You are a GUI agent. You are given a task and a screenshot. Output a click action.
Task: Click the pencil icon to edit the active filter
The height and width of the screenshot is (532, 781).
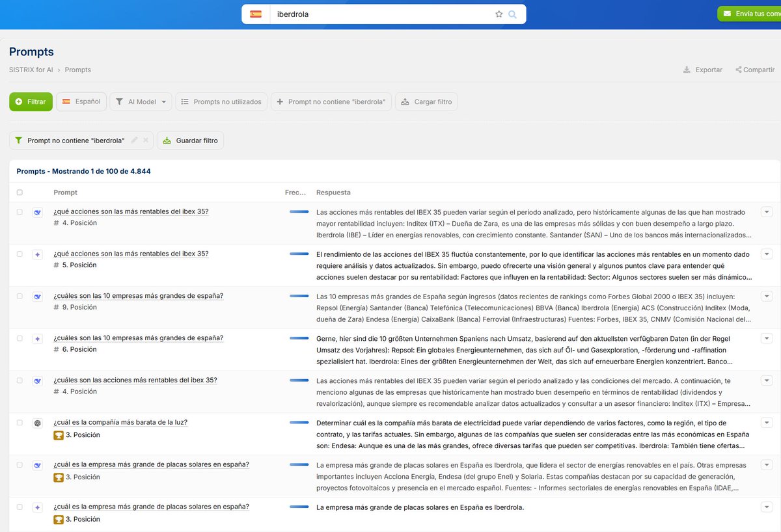coord(134,140)
